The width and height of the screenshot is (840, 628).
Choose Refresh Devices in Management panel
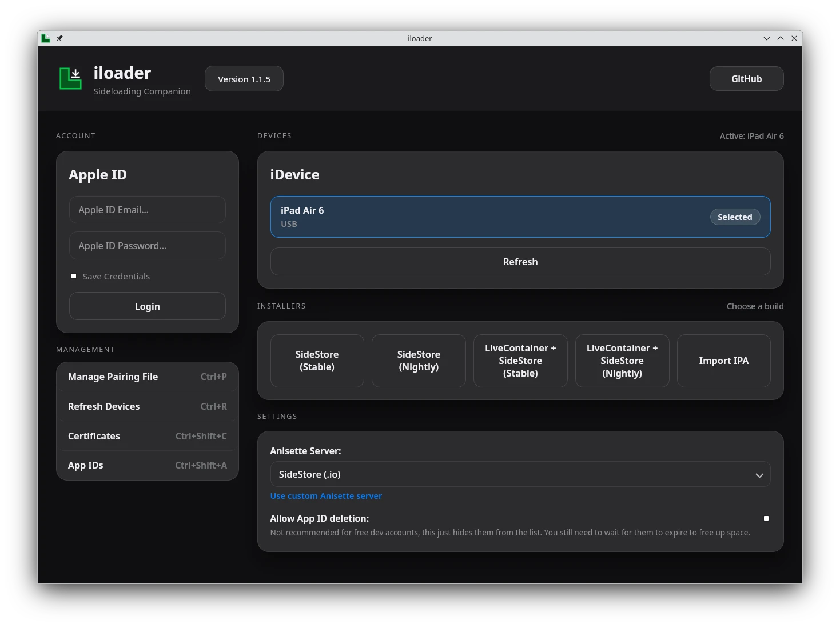(147, 406)
